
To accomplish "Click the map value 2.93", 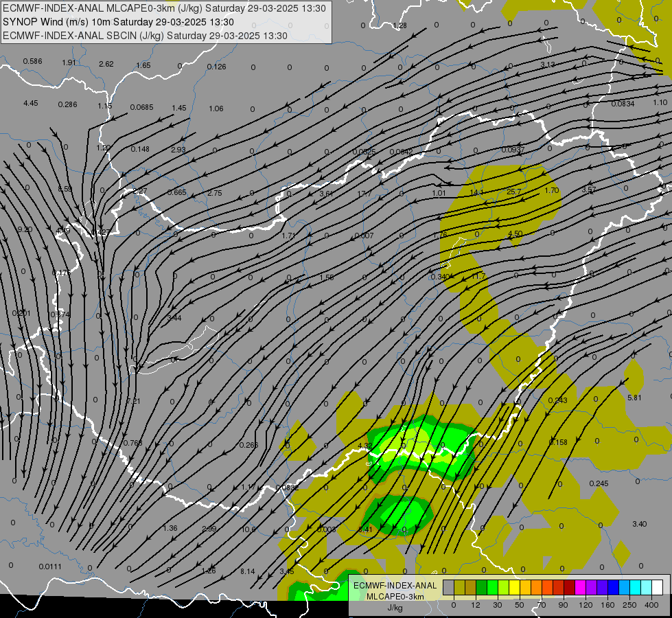I will pos(178,150).
